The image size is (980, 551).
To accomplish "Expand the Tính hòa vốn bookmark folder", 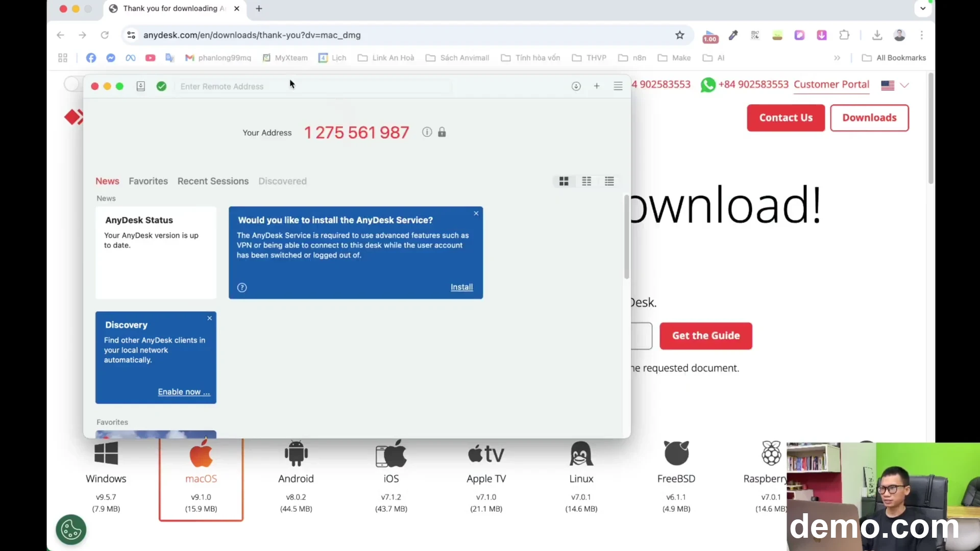I will pyautogui.click(x=530, y=58).
